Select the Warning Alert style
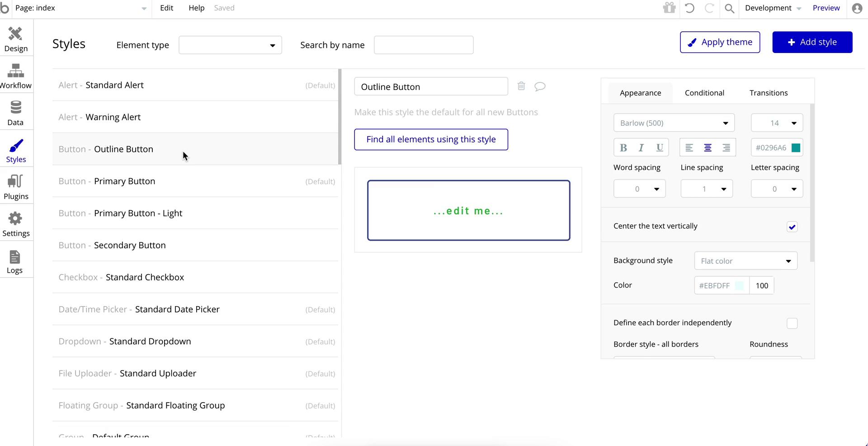868x446 pixels. (195, 117)
